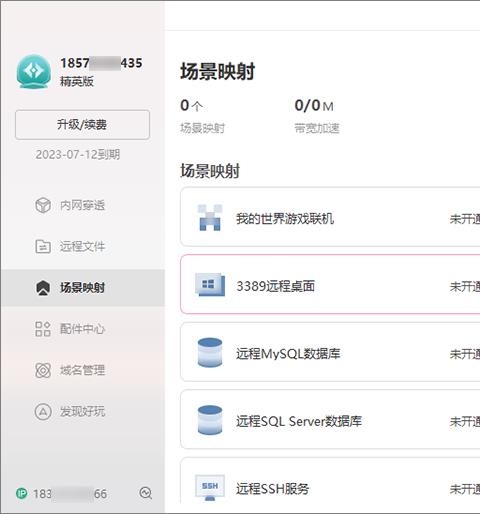
Task: Select the 远程MySQL数据库 card
Action: (330, 352)
